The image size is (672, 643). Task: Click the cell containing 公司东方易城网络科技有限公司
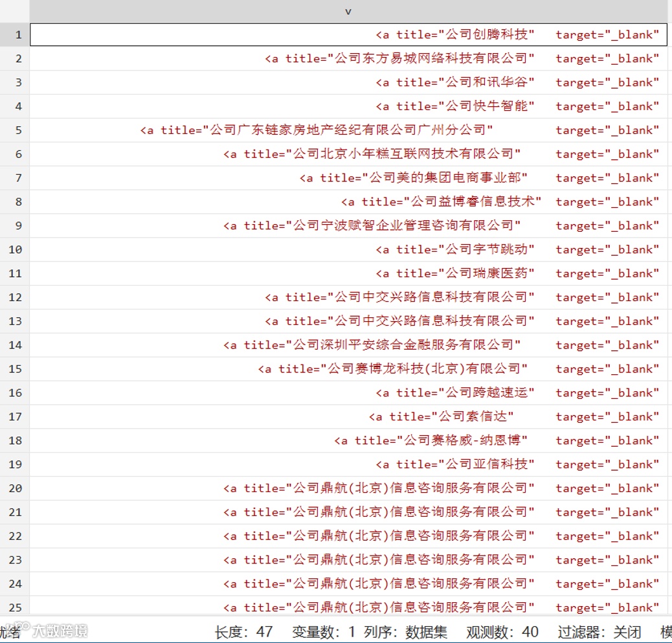point(348,59)
